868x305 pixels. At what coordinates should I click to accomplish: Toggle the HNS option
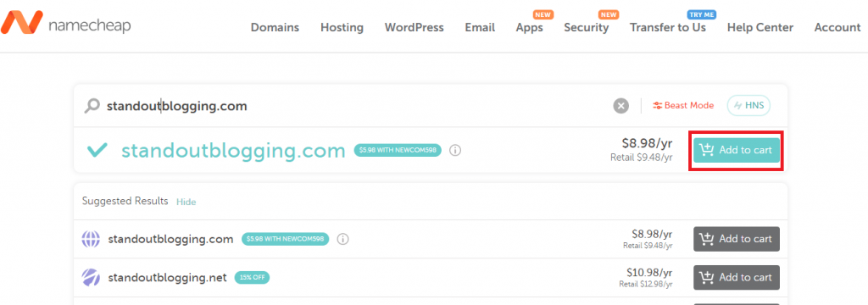748,105
